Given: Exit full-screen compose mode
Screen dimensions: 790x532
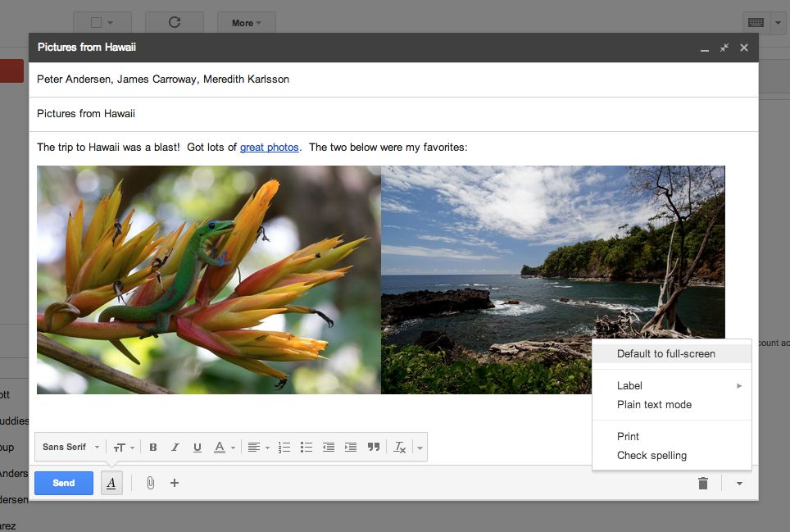Looking at the screenshot, I should pos(724,48).
